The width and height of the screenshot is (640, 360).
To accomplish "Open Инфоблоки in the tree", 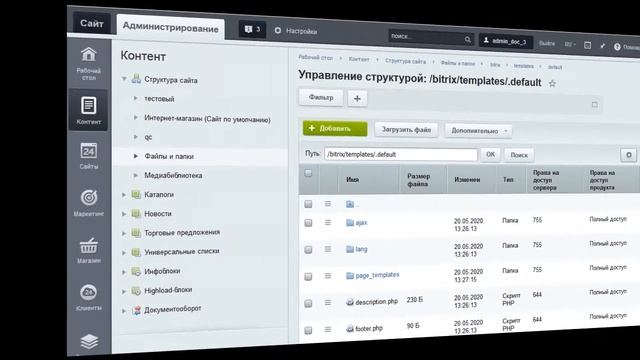I will pyautogui.click(x=162, y=271).
